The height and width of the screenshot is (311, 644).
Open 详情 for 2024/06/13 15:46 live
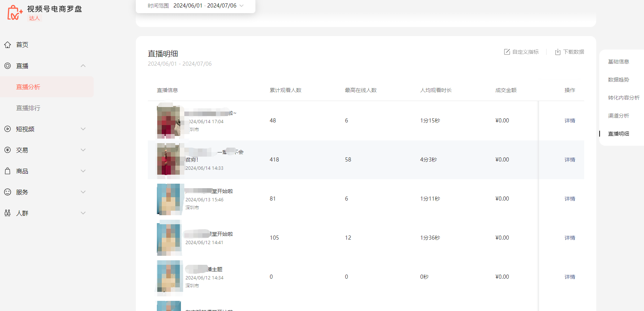[x=570, y=199]
